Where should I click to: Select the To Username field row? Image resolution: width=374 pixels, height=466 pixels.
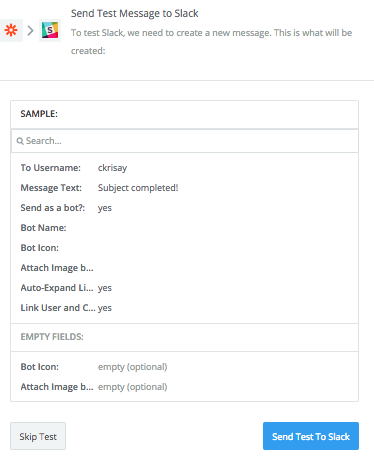tap(185, 168)
